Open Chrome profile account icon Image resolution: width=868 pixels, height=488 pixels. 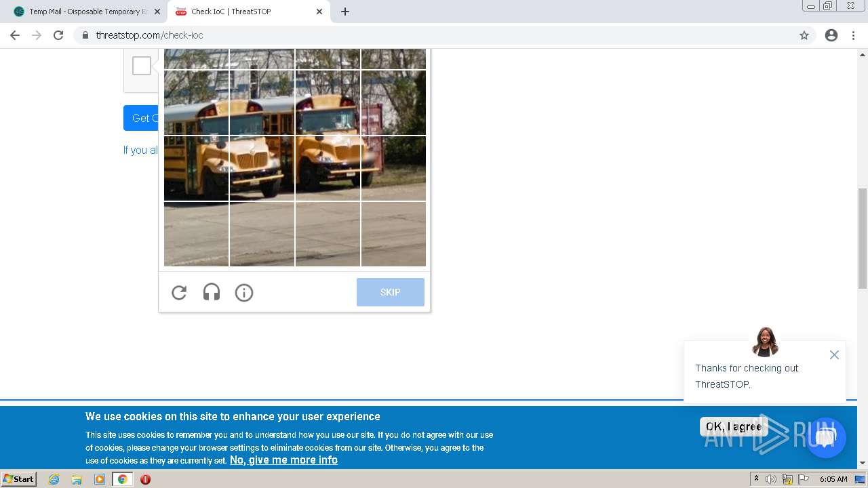click(x=831, y=35)
